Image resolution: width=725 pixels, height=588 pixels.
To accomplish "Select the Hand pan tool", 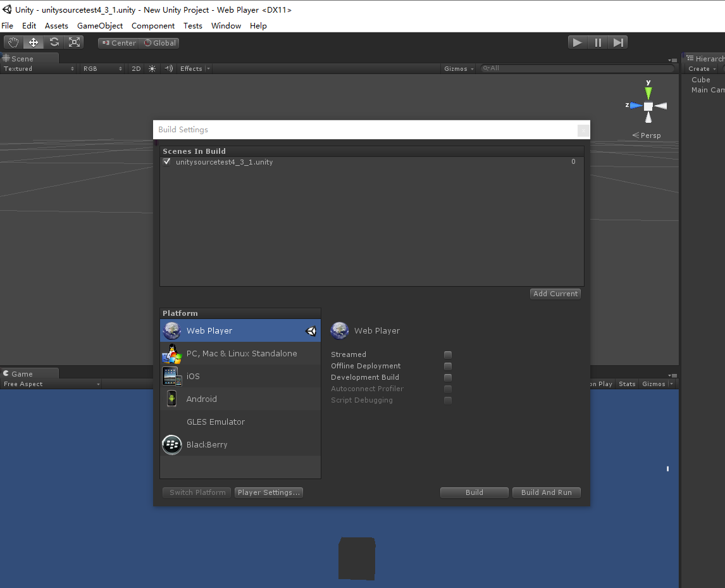I will [x=13, y=42].
